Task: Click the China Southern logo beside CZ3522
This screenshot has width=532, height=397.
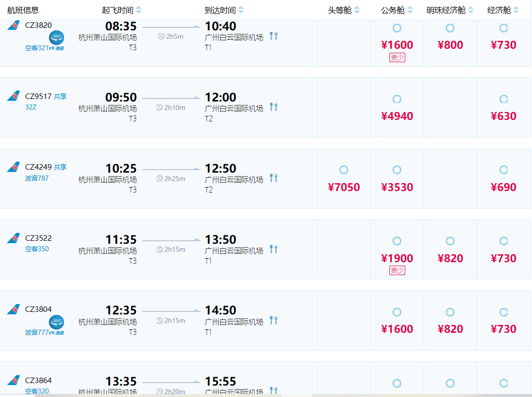Action: [13, 238]
